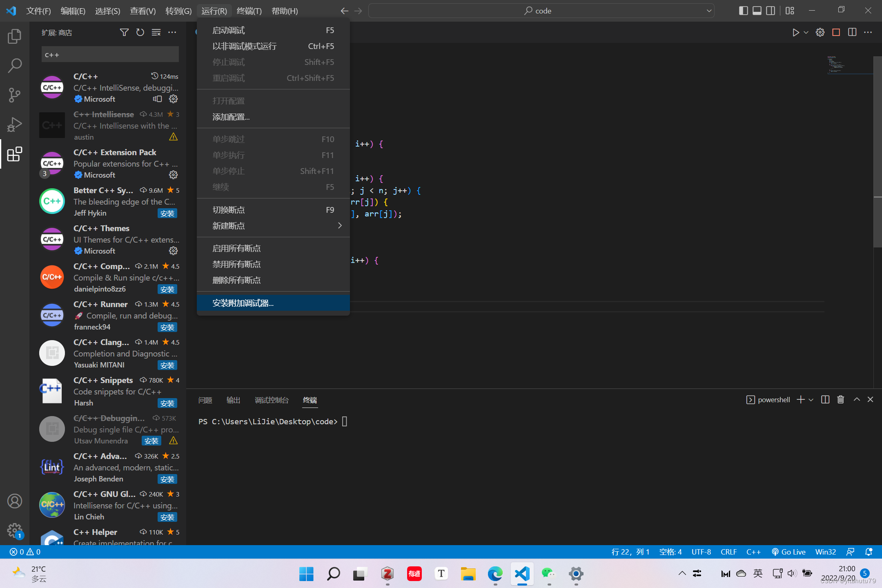This screenshot has height=588, width=882.
Task: Show hidden tray icons chevron
Action: point(682,573)
